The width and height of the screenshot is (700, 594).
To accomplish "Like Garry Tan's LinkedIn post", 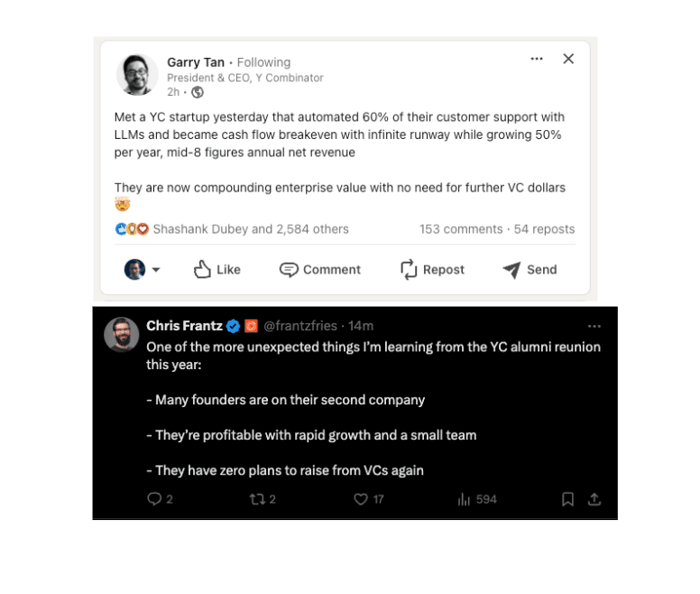I will (x=216, y=269).
